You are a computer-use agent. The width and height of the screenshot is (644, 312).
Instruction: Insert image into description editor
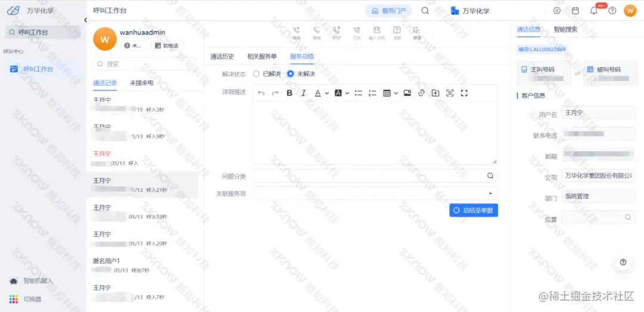click(x=407, y=93)
